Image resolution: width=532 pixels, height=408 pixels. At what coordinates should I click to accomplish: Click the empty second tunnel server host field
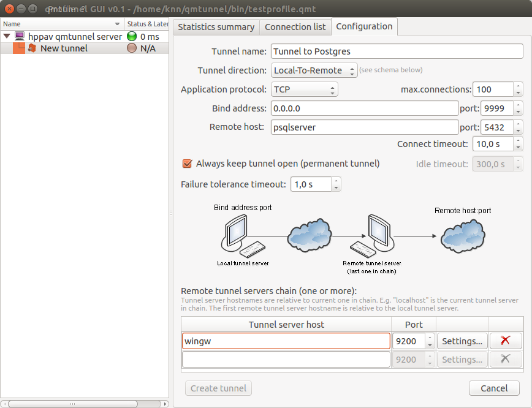[x=286, y=359]
